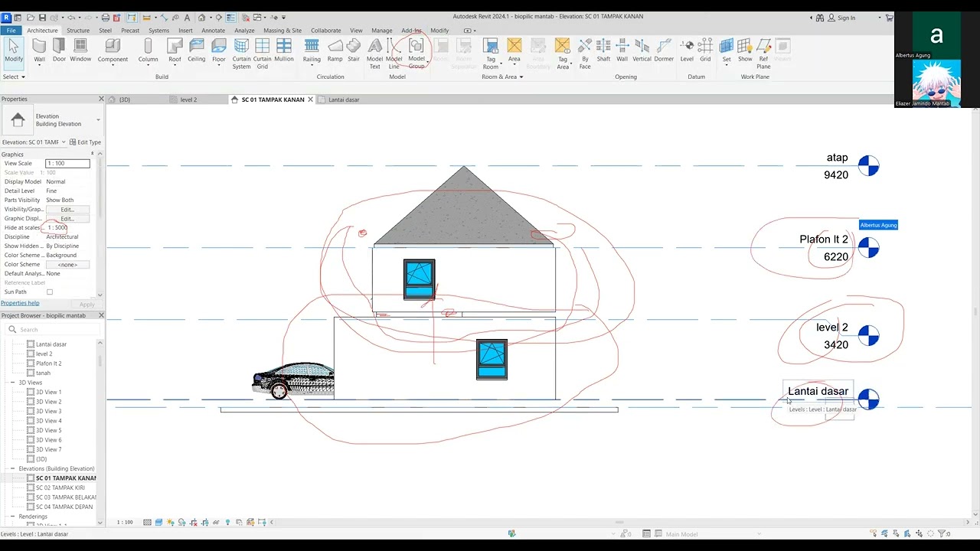This screenshot has width=980, height=551.
Task: Select the Model Group tool
Action: (x=416, y=54)
